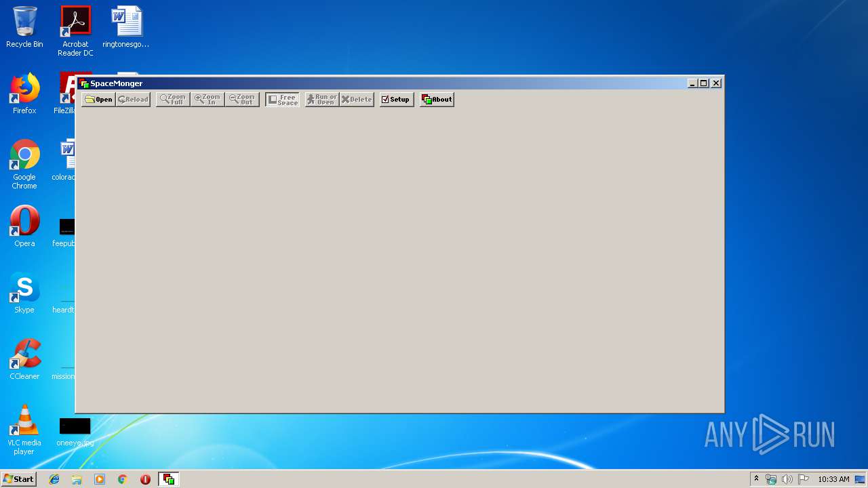Click the Delete toolbar button
This screenshot has width=868, height=488.
point(357,100)
